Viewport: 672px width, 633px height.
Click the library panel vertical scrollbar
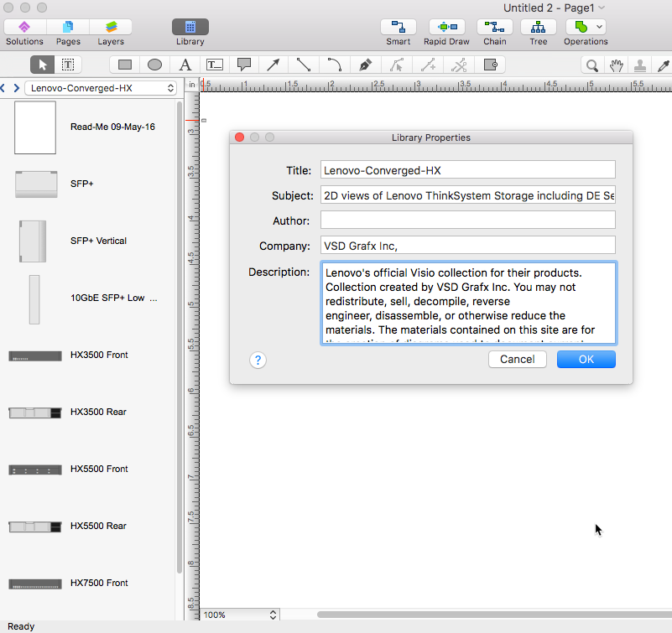click(x=180, y=338)
